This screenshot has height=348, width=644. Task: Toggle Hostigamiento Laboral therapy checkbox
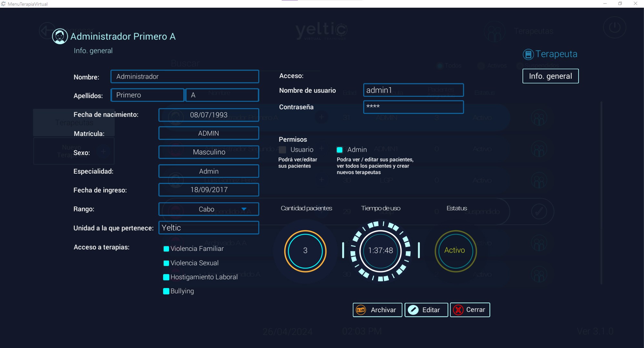166,277
